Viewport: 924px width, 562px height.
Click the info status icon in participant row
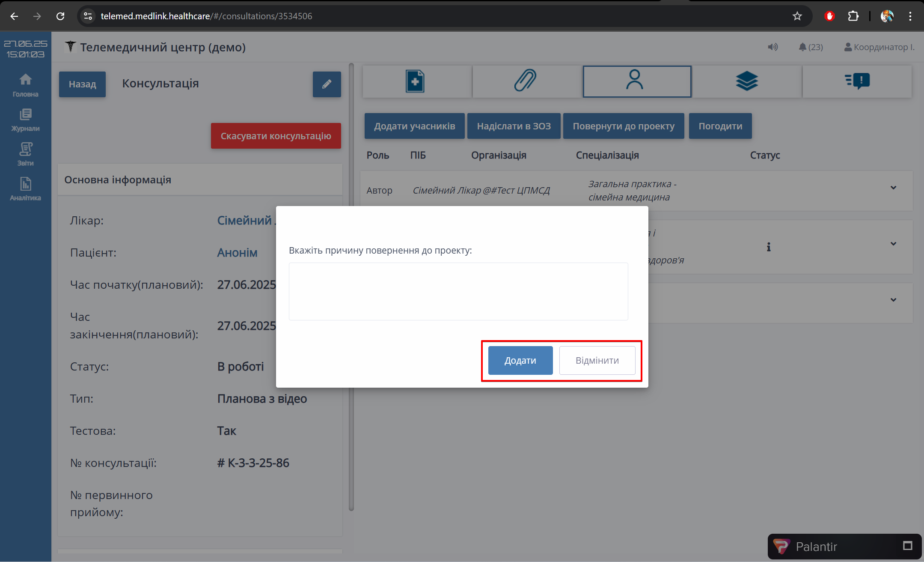click(769, 247)
